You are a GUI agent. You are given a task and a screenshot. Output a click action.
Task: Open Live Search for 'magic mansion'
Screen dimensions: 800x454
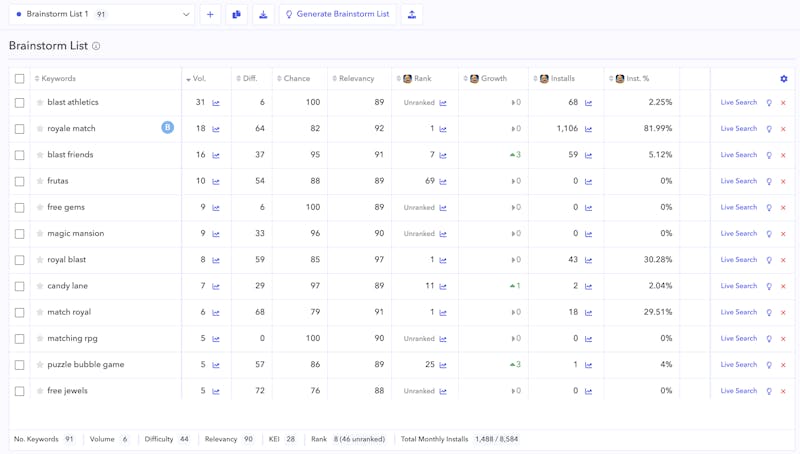click(x=738, y=234)
